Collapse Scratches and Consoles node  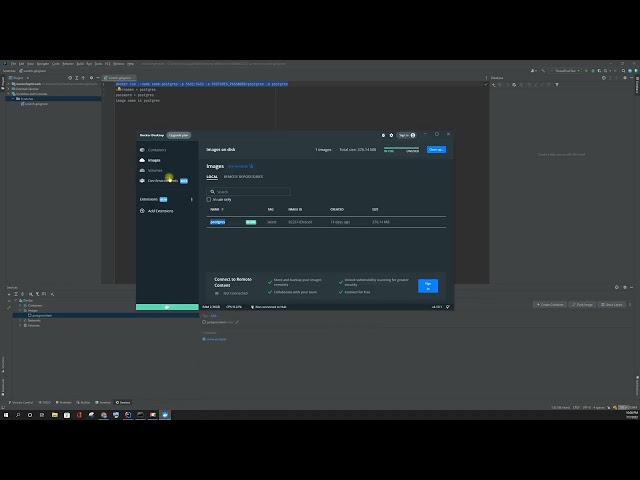pyautogui.click(x=9, y=94)
